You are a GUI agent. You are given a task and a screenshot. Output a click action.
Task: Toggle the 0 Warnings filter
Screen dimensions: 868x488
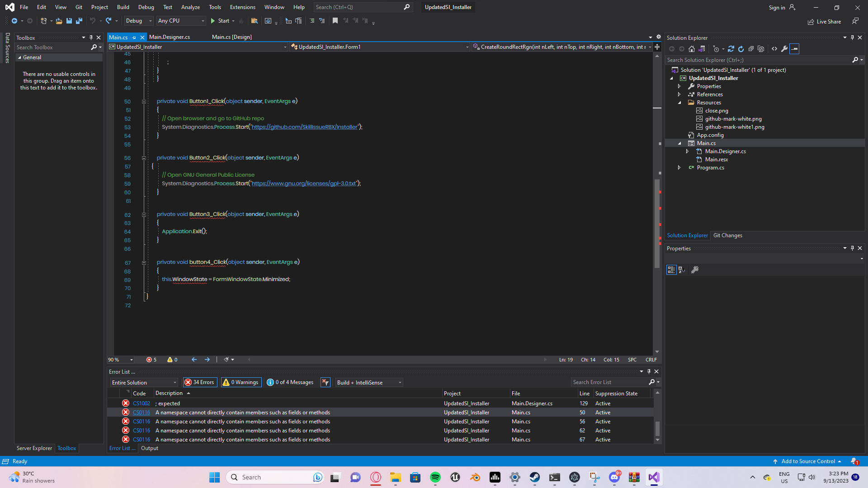(x=241, y=382)
